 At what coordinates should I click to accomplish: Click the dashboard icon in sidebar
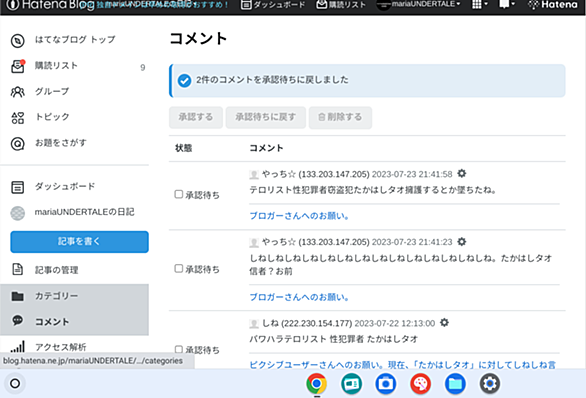click(x=18, y=187)
